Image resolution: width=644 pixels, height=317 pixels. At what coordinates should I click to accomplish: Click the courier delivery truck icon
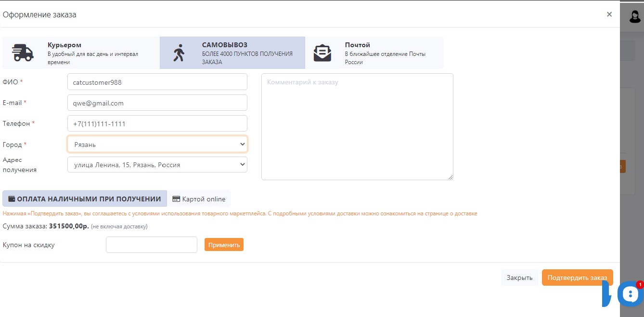tap(23, 53)
